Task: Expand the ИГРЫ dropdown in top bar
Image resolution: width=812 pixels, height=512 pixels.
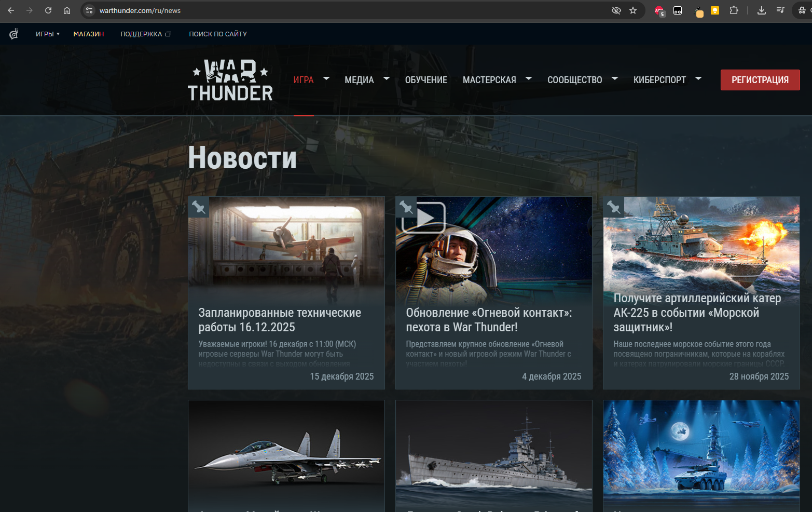Action: point(48,34)
